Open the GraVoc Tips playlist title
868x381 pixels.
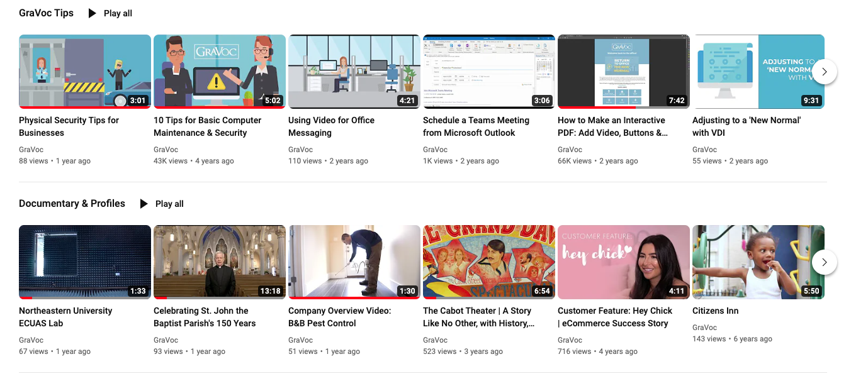(x=46, y=13)
